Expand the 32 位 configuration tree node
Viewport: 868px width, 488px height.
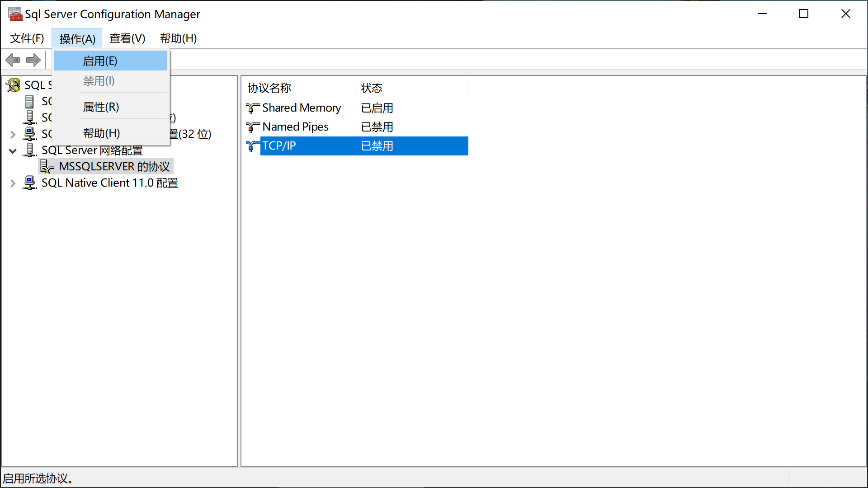pos(13,134)
